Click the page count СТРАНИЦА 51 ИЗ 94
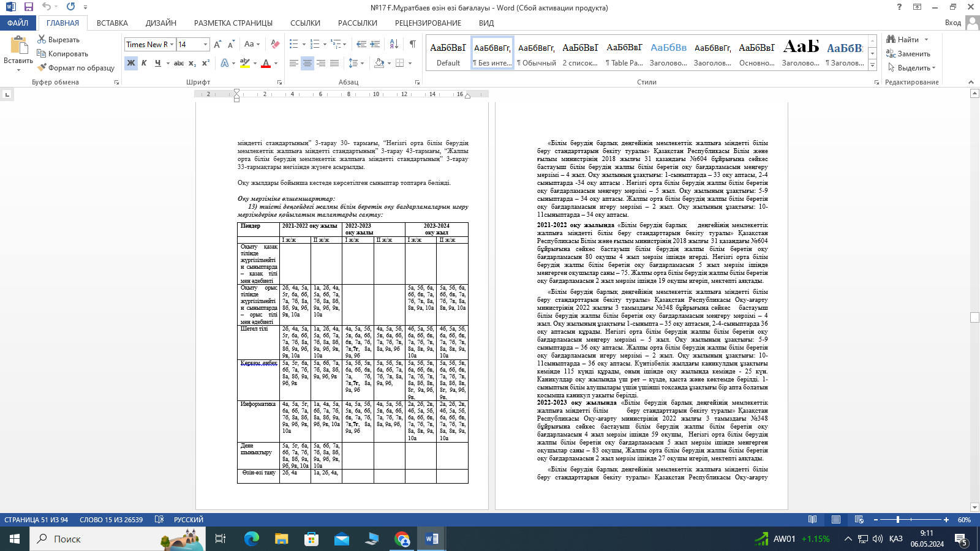Screen dimensions: 980x551 [36, 520]
